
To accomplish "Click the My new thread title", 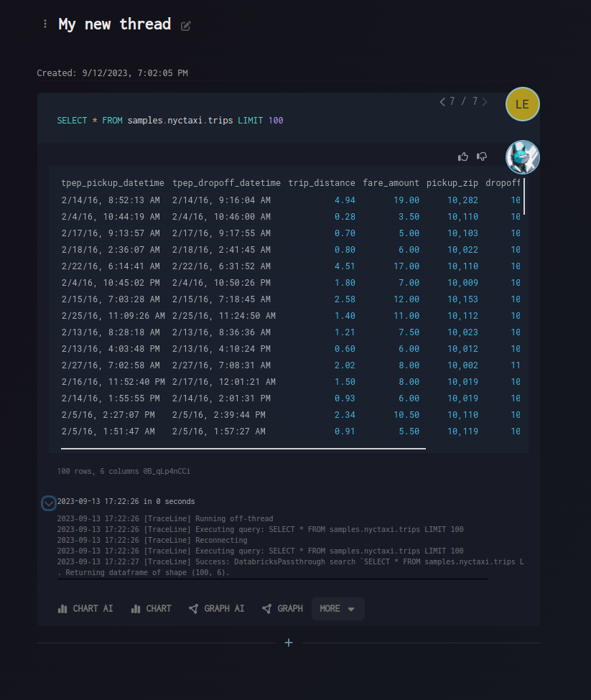I will tap(114, 24).
